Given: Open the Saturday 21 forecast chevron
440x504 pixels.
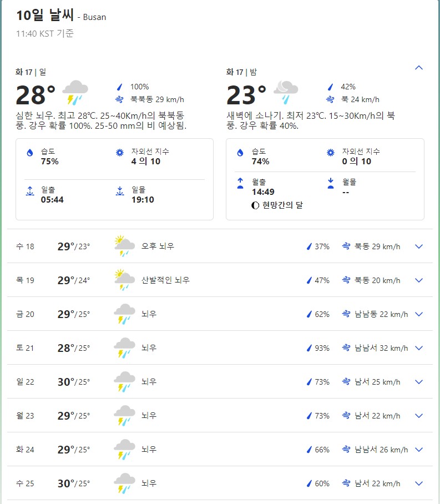Looking at the screenshot, I should click(419, 348).
